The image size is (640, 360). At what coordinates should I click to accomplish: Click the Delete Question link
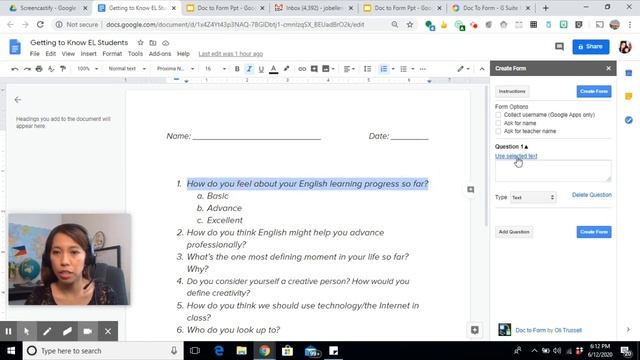[591, 195]
